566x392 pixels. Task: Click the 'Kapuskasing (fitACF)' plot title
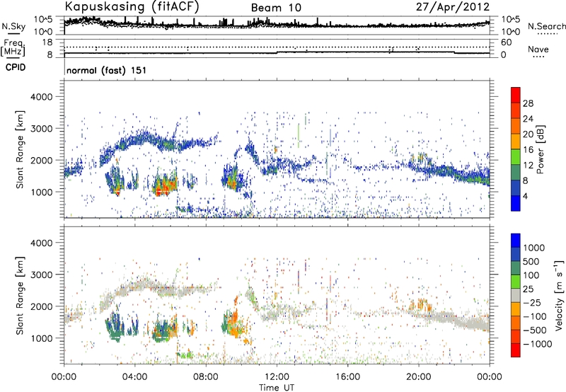click(132, 7)
